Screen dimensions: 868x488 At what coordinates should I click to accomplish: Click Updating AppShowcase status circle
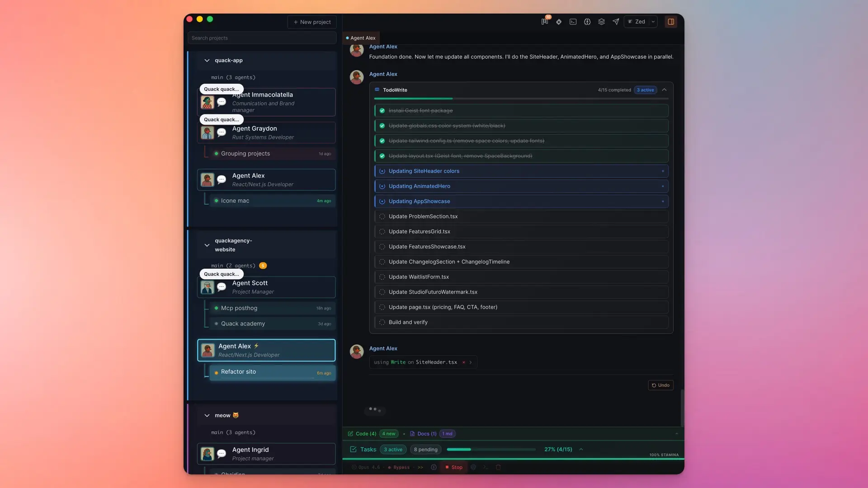pos(382,202)
